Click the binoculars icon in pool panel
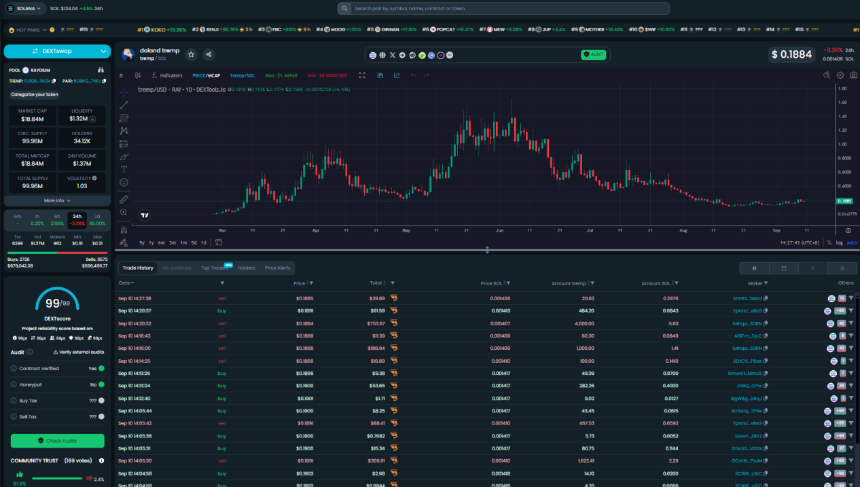This screenshot has width=860, height=487. 101,70
